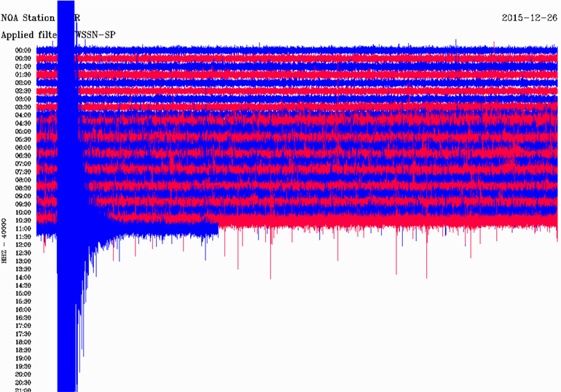Image resolution: width=561 pixels, height=392 pixels.
Task: Click the 11:30 time label
Action: (x=23, y=237)
